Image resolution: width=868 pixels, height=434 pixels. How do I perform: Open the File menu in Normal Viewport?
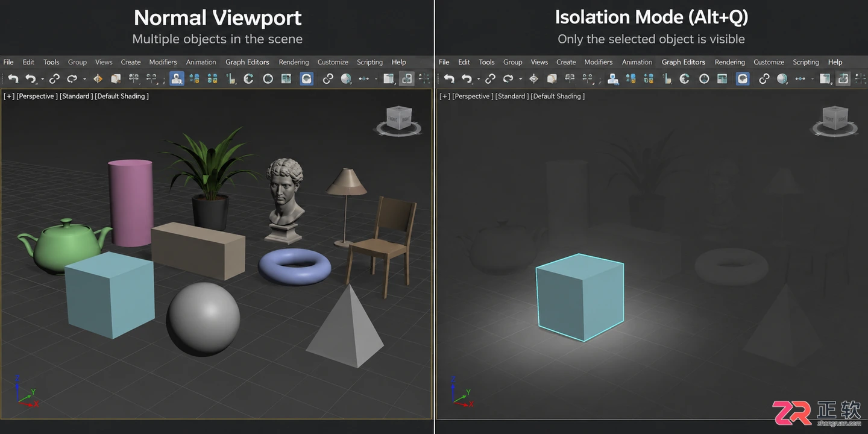[8, 62]
